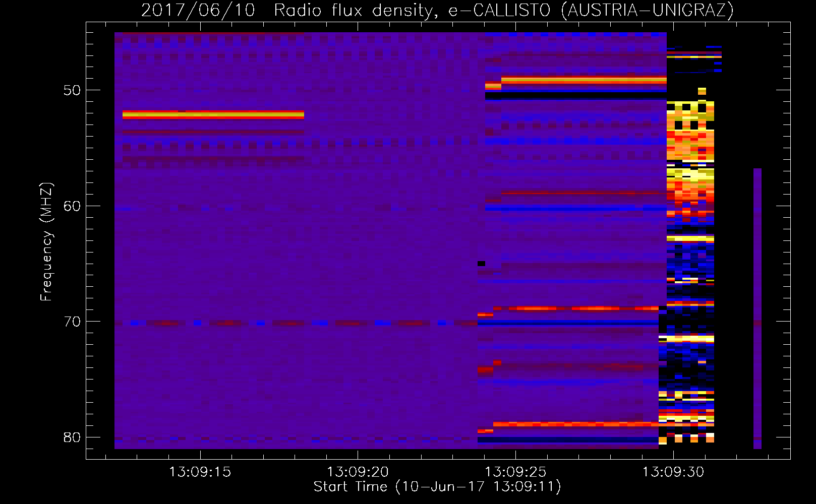Click the 80 MHz frequency tick label
The image size is (816, 504).
click(72, 437)
